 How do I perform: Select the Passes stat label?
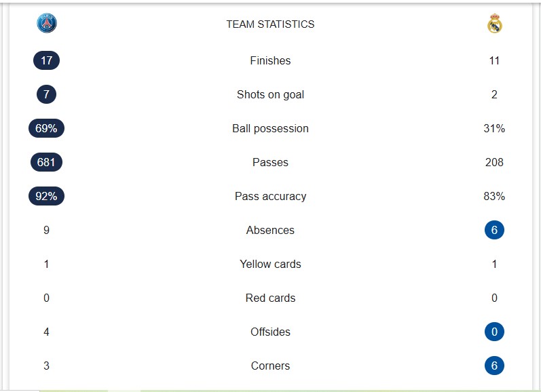tap(270, 162)
